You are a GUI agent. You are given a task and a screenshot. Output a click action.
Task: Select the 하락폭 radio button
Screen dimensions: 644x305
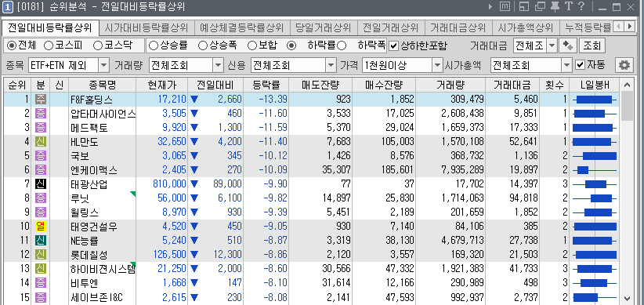[x=342, y=45]
